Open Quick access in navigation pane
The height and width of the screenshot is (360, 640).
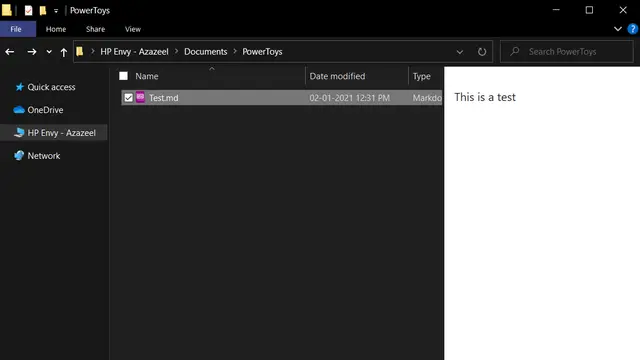(51, 87)
